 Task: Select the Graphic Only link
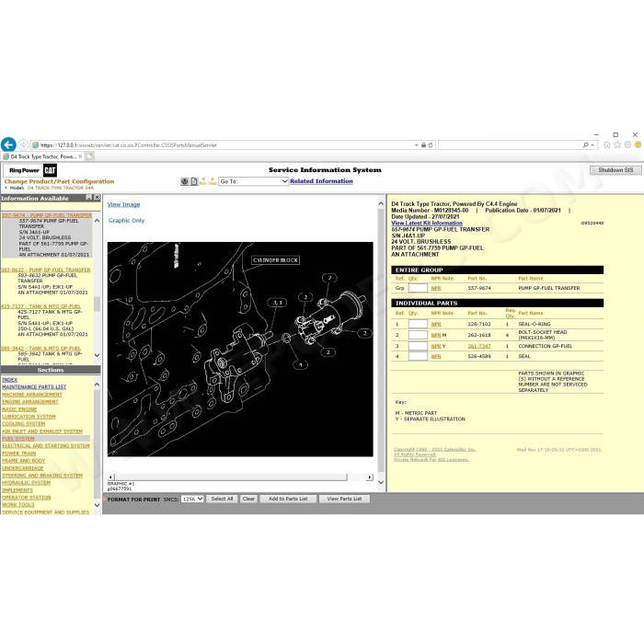click(127, 221)
